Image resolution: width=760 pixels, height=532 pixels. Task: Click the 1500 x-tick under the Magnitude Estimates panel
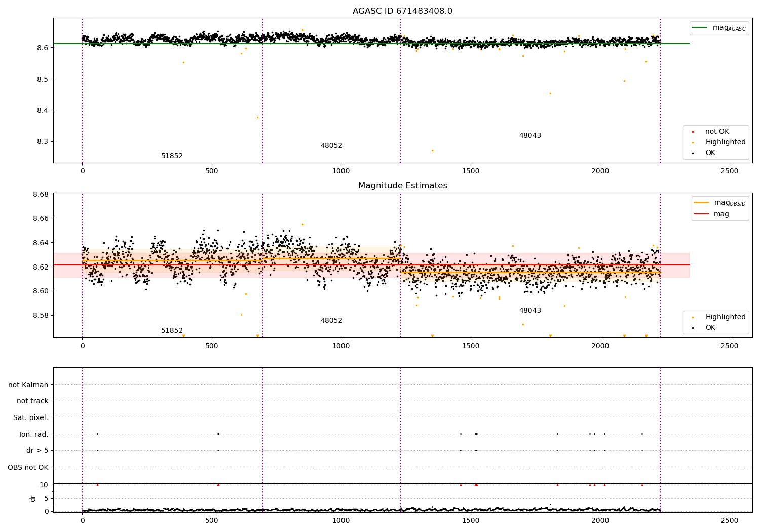point(471,346)
